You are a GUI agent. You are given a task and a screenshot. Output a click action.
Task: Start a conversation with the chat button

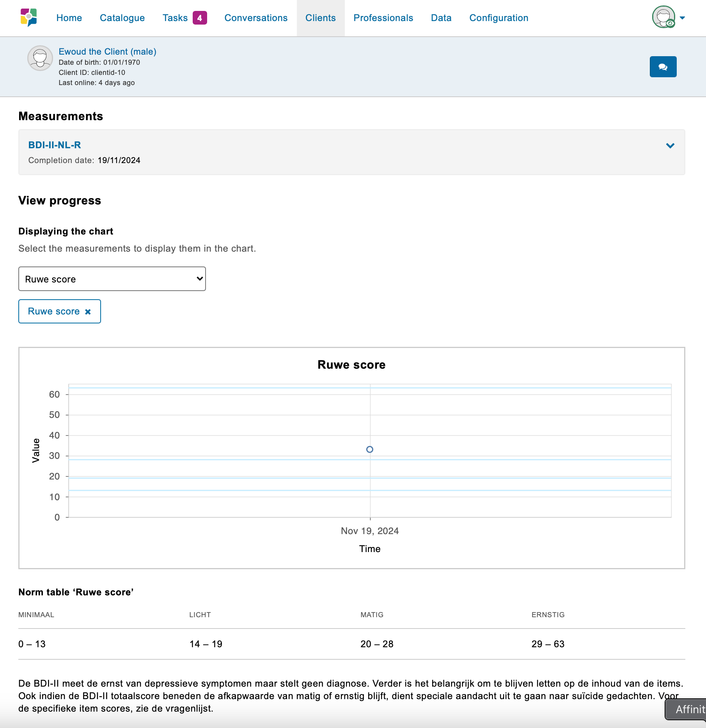(663, 67)
